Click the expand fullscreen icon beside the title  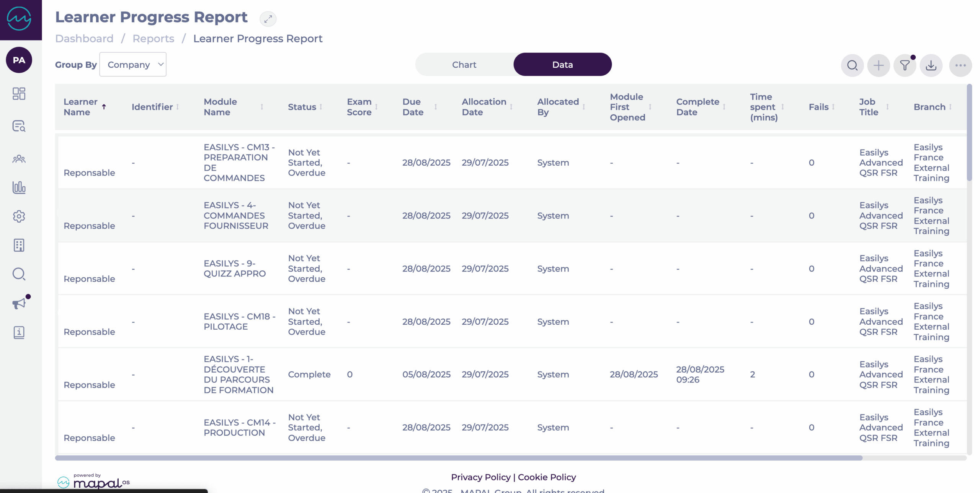point(268,18)
